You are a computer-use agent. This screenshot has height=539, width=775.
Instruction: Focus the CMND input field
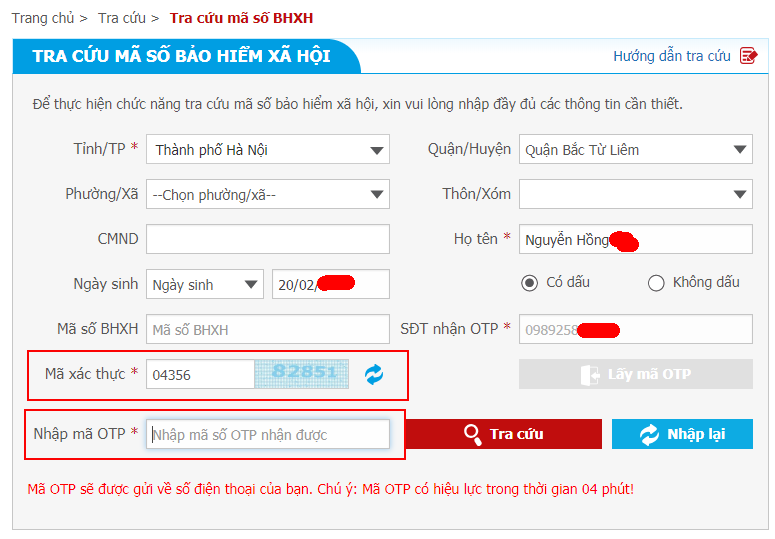click(x=267, y=239)
